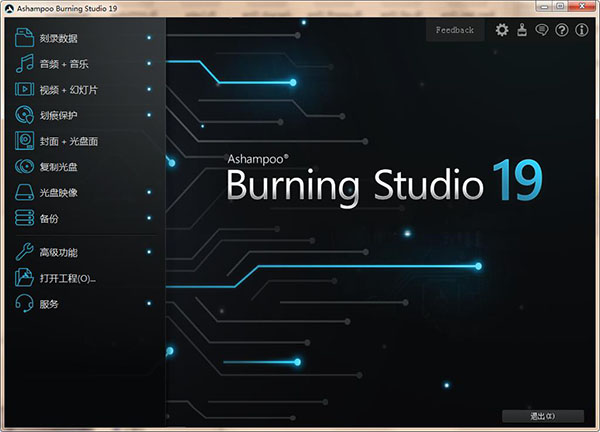This screenshot has width=600, height=432.
Task: Click the music note icon for 音频 + 音乐
Action: click(24, 64)
